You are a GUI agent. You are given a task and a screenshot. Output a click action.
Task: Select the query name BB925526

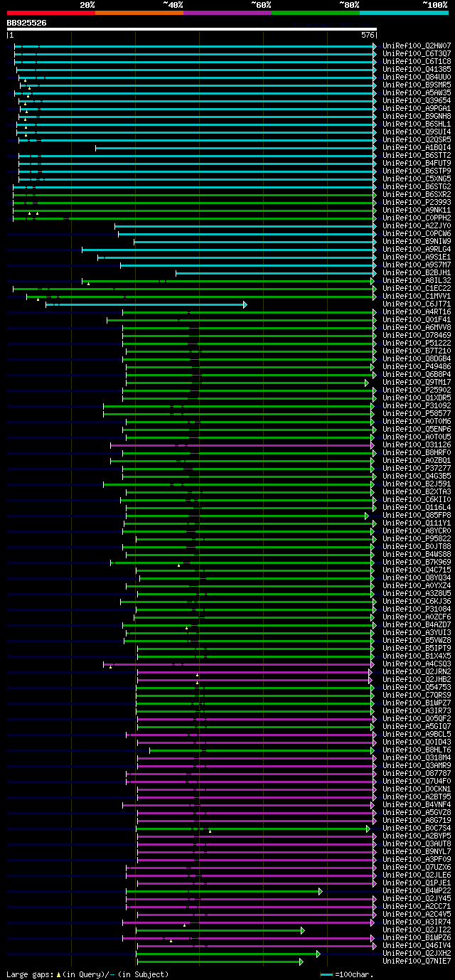pyautogui.click(x=26, y=23)
